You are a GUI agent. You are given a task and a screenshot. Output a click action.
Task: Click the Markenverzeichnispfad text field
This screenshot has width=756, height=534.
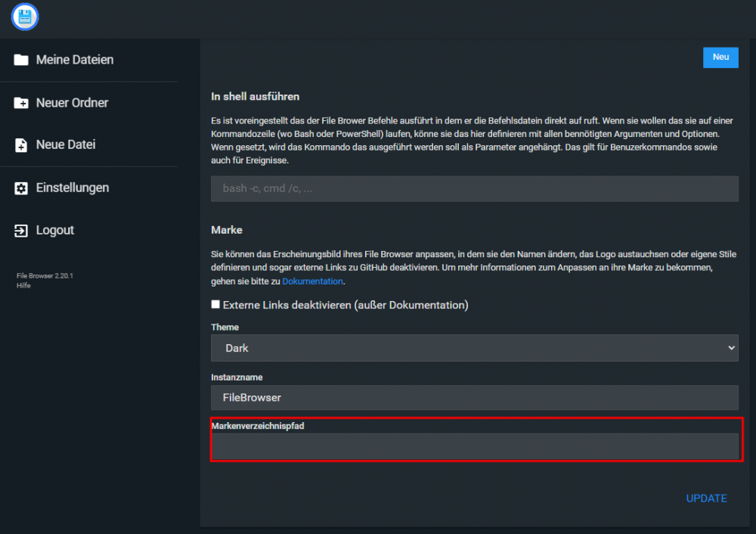[x=475, y=446]
